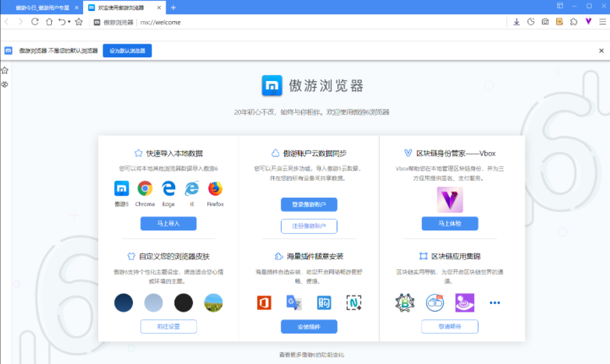Image resolution: width=610 pixels, height=364 pixels.
Task: Choose the landscape photo skin thumbnail
Action: [213, 302]
